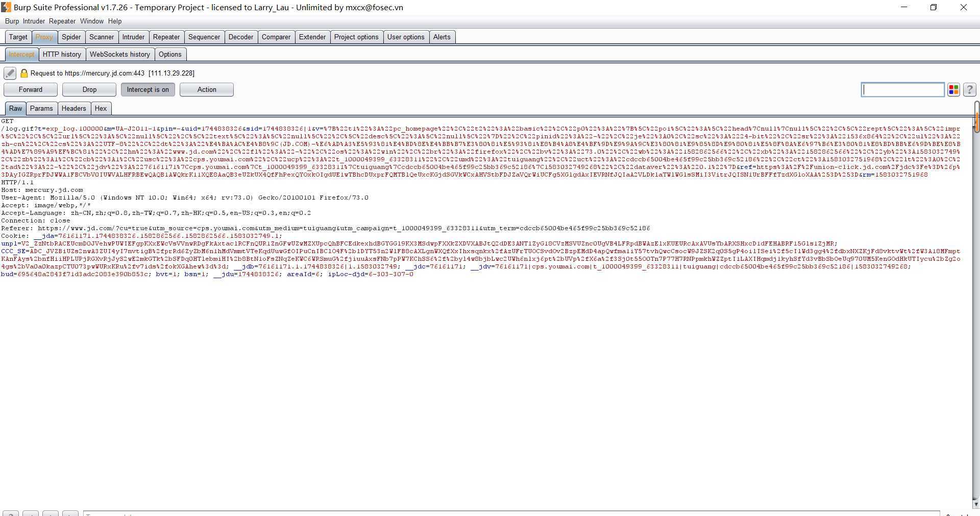Open the highlight color picker icon

[953, 90]
